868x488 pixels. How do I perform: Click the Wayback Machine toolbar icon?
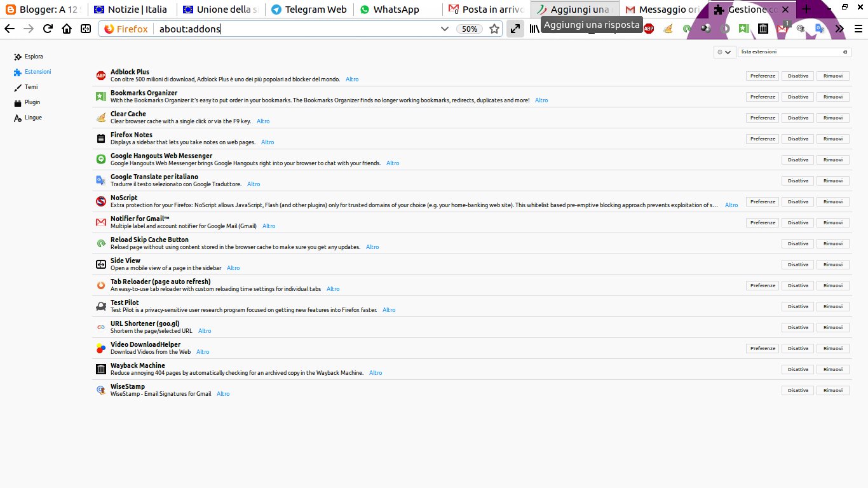(x=763, y=29)
